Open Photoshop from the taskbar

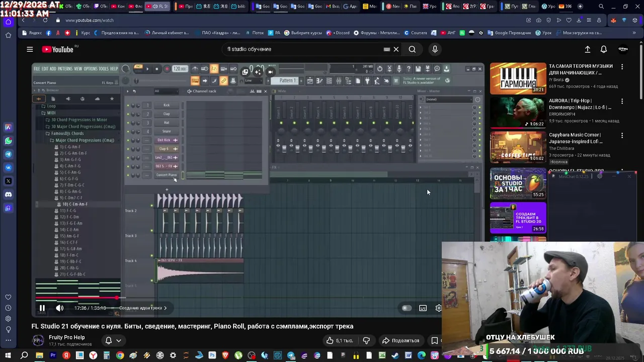212,356
